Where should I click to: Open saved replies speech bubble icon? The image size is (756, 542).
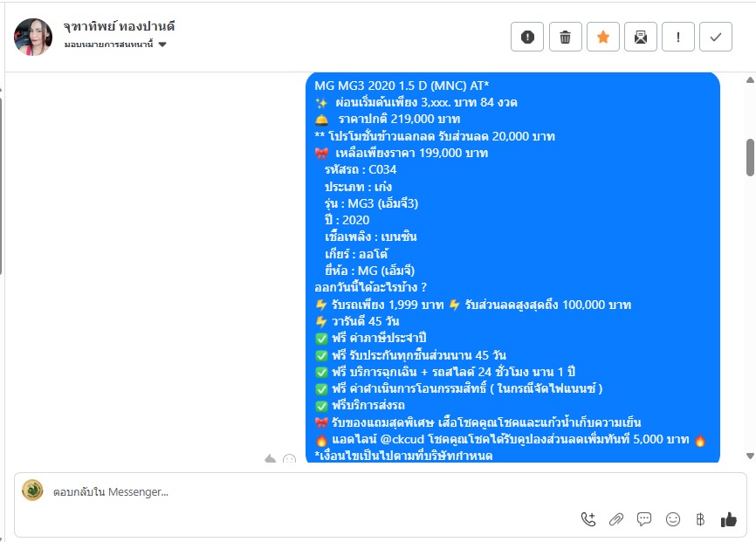[644, 519]
